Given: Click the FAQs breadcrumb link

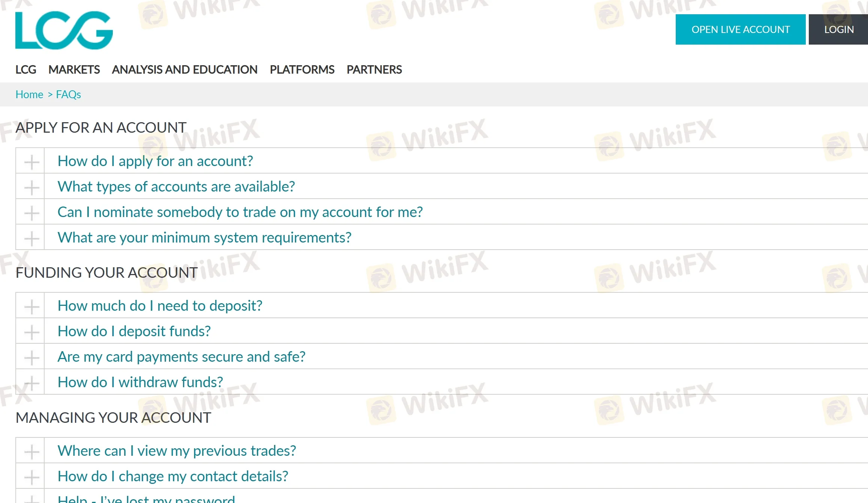Looking at the screenshot, I should tap(68, 94).
